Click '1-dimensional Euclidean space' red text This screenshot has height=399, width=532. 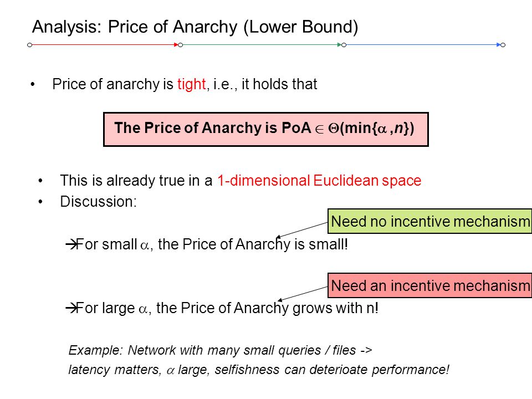pyautogui.click(x=319, y=181)
